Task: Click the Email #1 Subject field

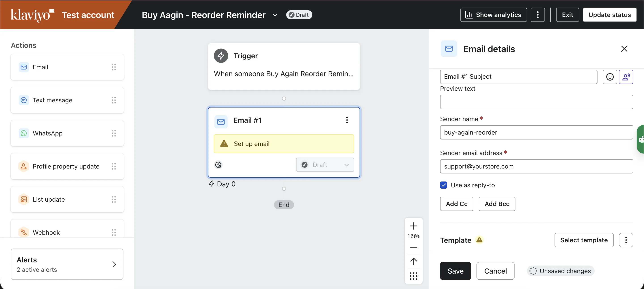Action: click(x=519, y=77)
